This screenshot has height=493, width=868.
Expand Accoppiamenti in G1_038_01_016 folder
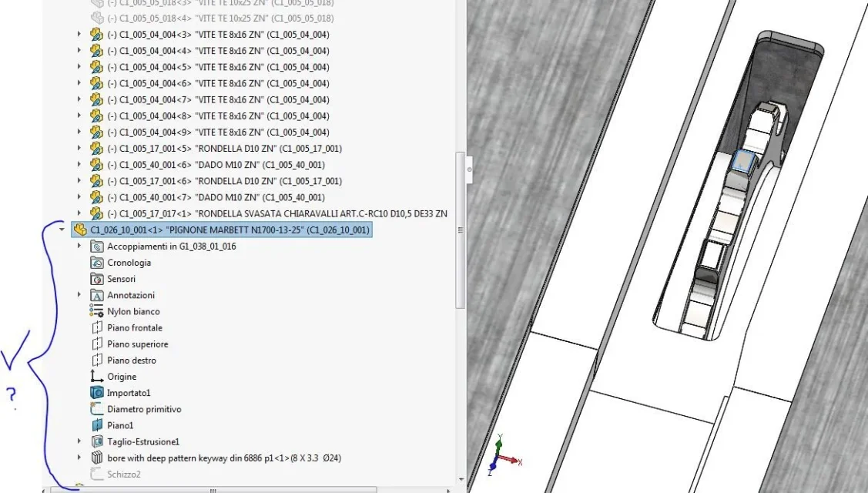pos(79,246)
